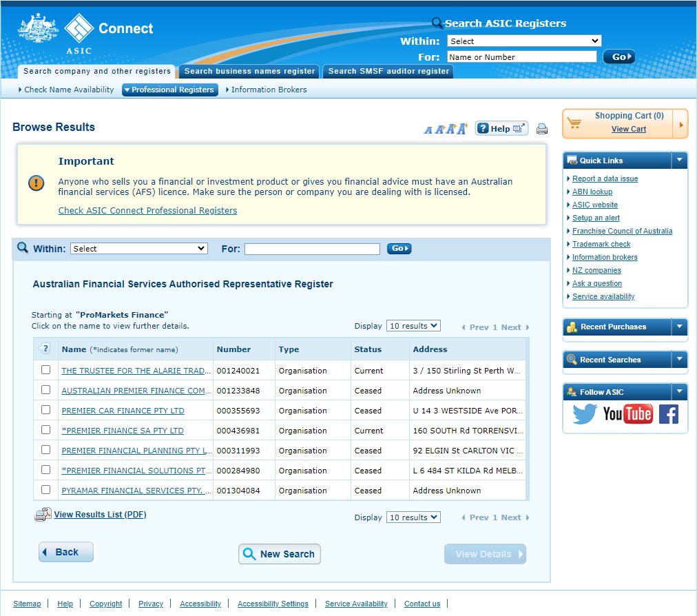Click the table help question mark icon
The height and width of the screenshot is (616, 697).
45,349
